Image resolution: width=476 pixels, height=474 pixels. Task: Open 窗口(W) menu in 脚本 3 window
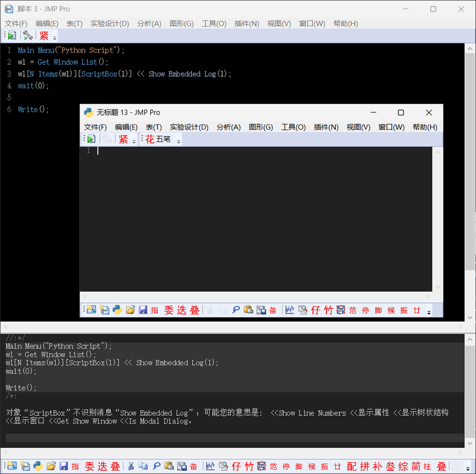click(x=312, y=24)
